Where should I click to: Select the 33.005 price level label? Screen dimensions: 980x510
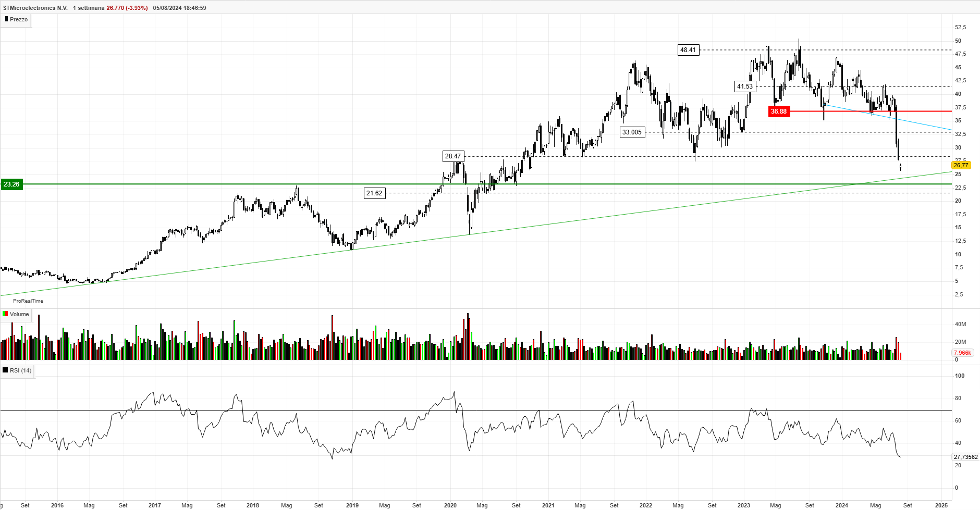[632, 132]
